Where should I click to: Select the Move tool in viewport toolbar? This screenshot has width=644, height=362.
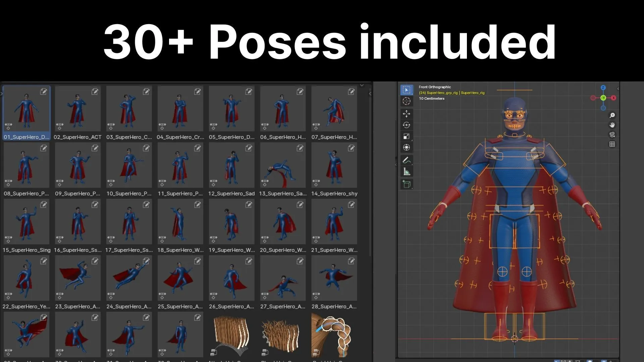(407, 114)
